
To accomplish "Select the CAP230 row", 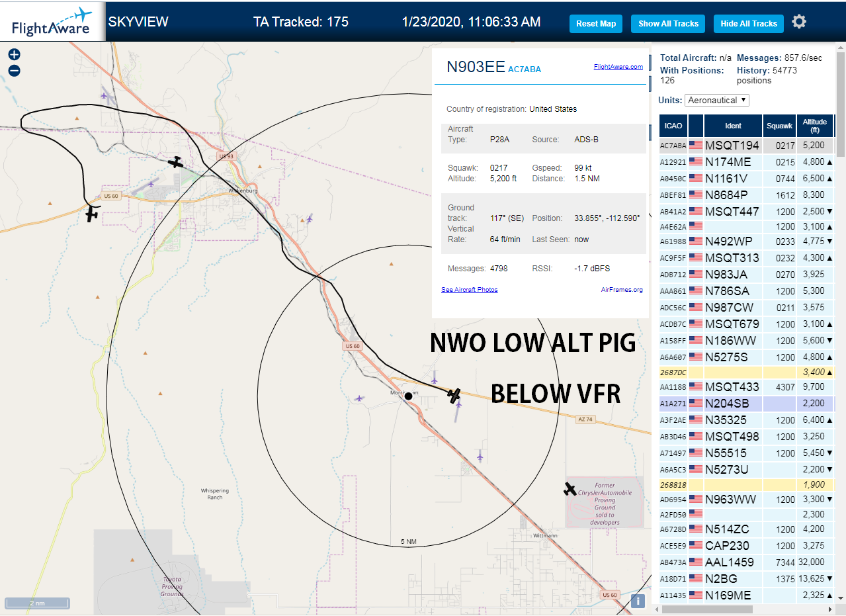I will [746, 546].
